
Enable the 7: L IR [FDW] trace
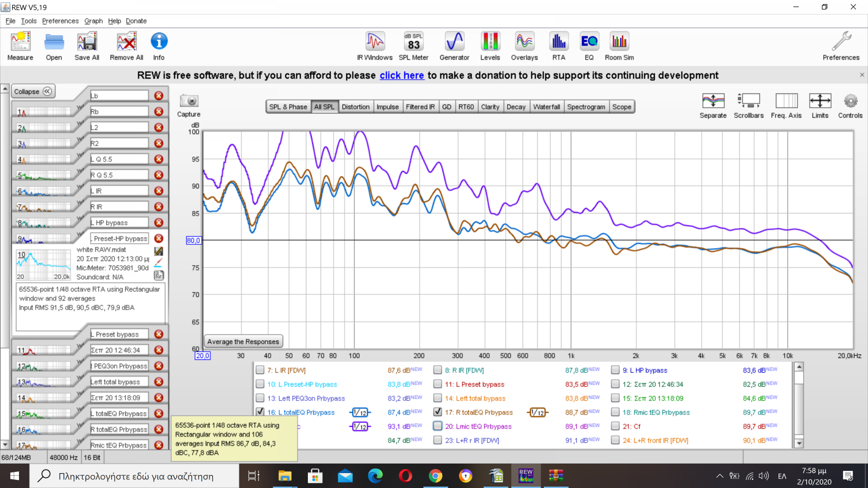260,370
